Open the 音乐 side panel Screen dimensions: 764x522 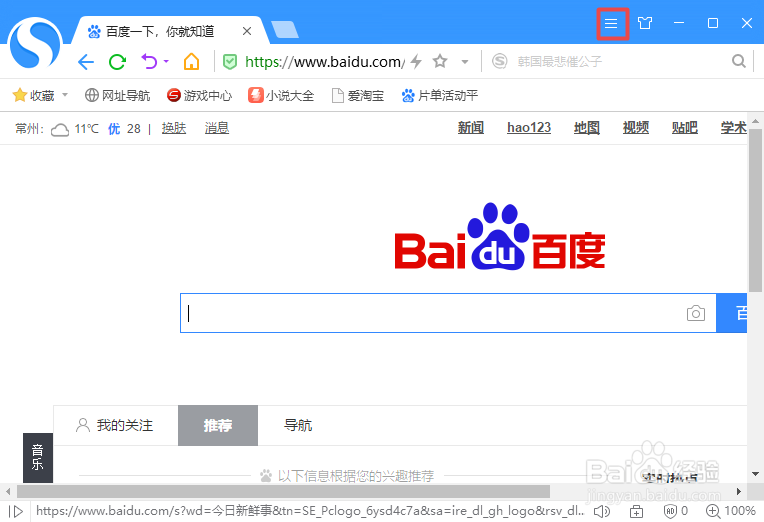point(38,458)
